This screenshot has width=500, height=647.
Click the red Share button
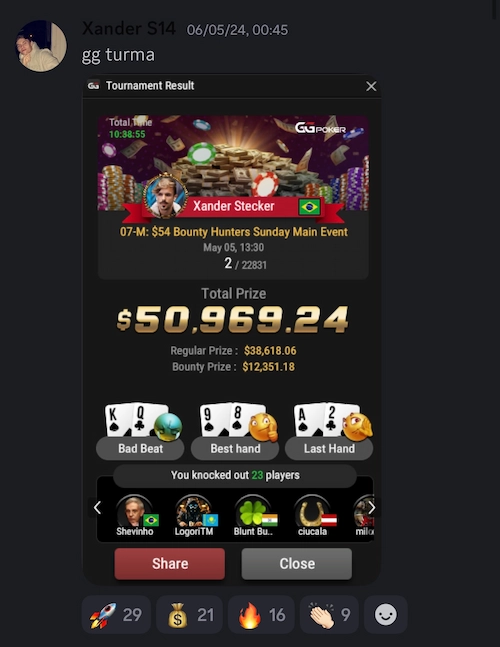[170, 564]
